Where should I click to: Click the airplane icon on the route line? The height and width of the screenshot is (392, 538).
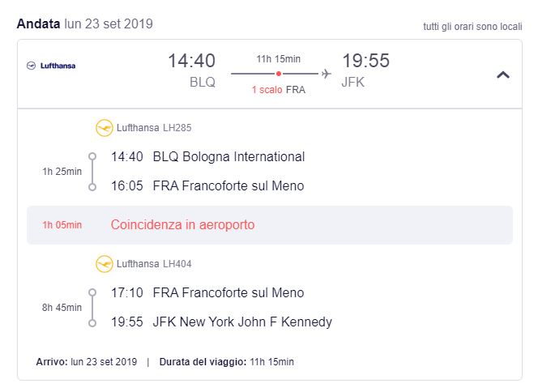[x=326, y=74]
